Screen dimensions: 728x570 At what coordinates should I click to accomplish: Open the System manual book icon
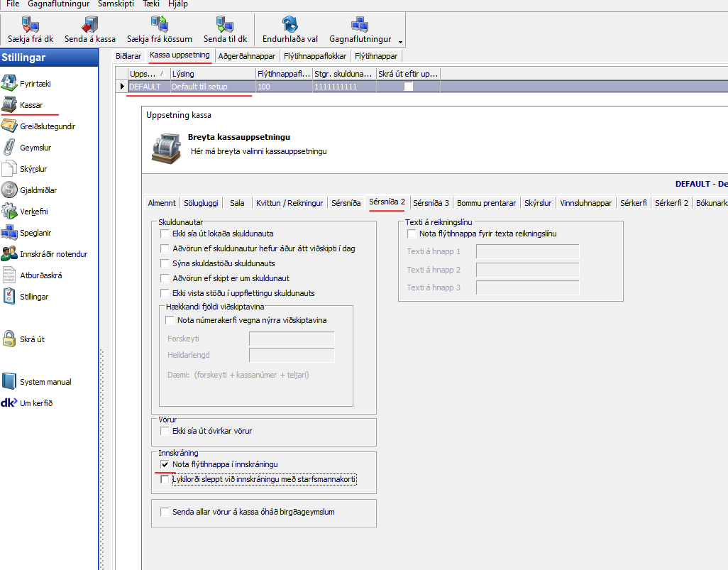pyautogui.click(x=9, y=382)
